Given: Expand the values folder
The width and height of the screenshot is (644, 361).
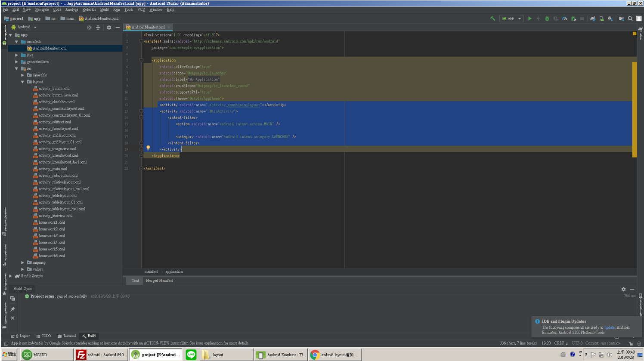Looking at the screenshot, I should [22, 269].
